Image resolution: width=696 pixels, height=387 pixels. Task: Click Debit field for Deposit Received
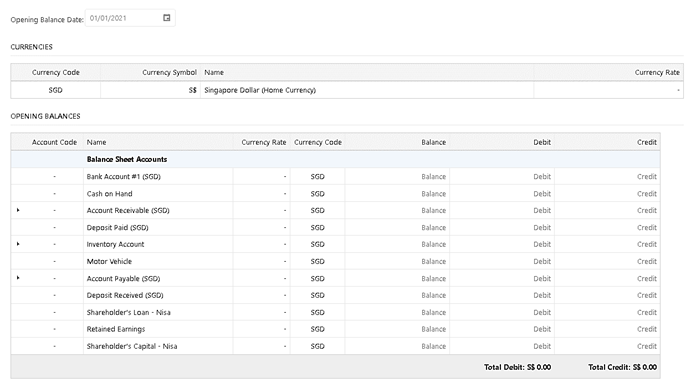pyautogui.click(x=502, y=295)
